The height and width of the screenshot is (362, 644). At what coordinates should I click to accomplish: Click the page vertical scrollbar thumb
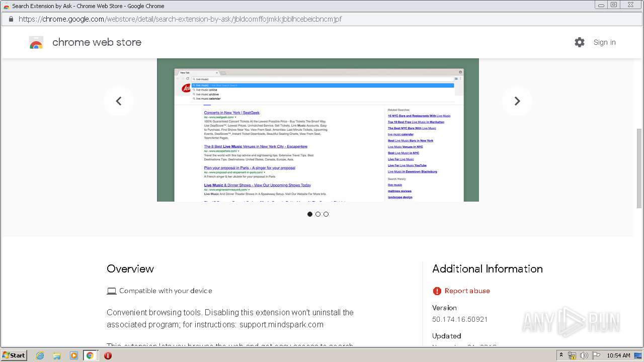[639, 168]
